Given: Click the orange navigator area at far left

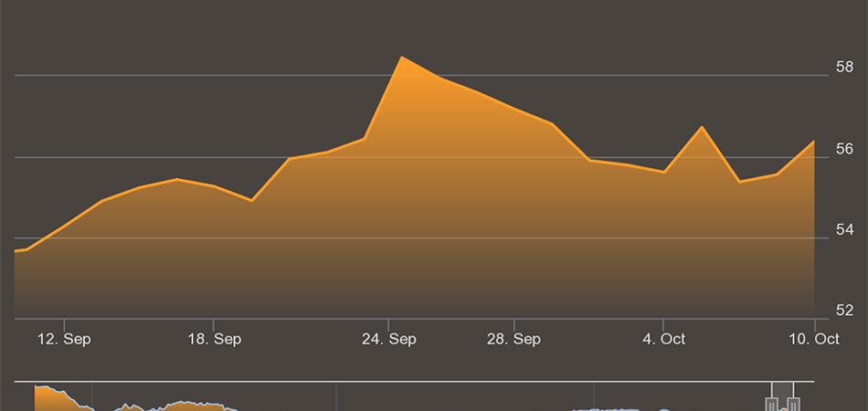Looking at the screenshot, I should (50, 400).
